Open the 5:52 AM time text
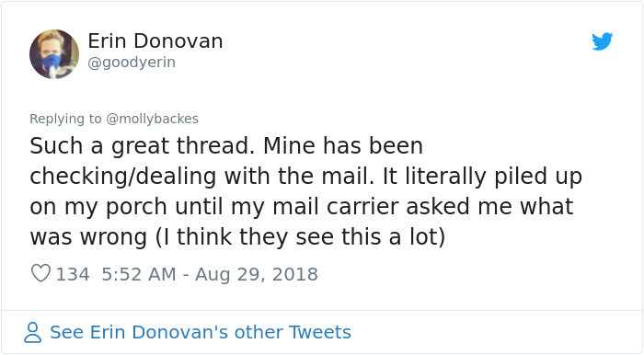 (x=139, y=274)
